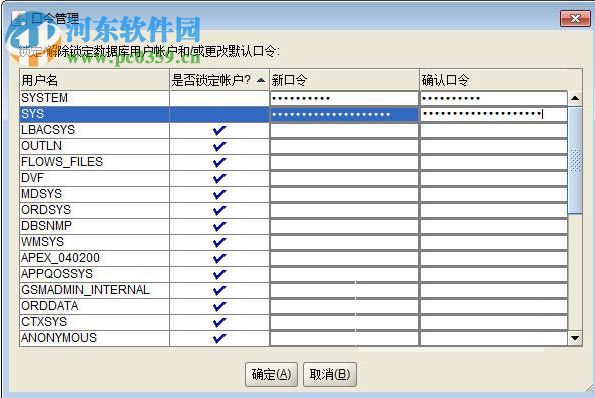The width and height of the screenshot is (595, 398).
Task: Click the 用户名 column header
Action: (94, 80)
